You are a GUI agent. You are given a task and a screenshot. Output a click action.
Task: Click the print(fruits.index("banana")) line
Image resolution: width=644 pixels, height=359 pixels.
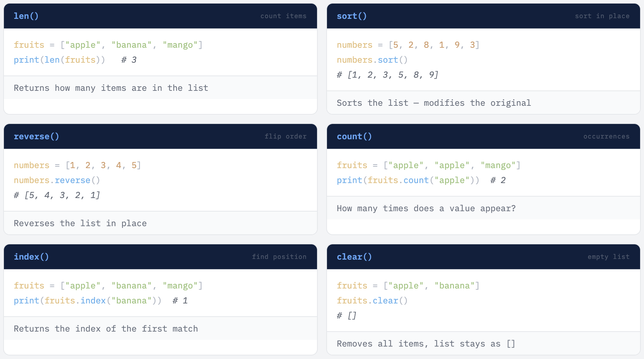(x=87, y=301)
